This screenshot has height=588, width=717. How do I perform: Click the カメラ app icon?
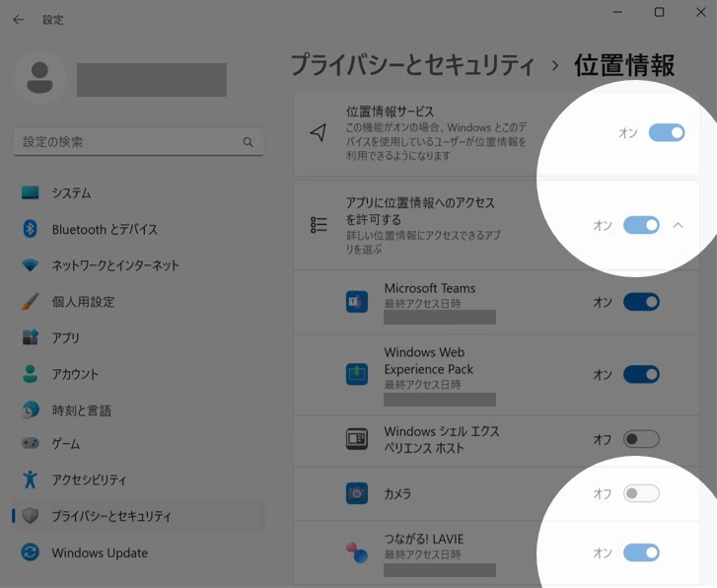point(357,493)
